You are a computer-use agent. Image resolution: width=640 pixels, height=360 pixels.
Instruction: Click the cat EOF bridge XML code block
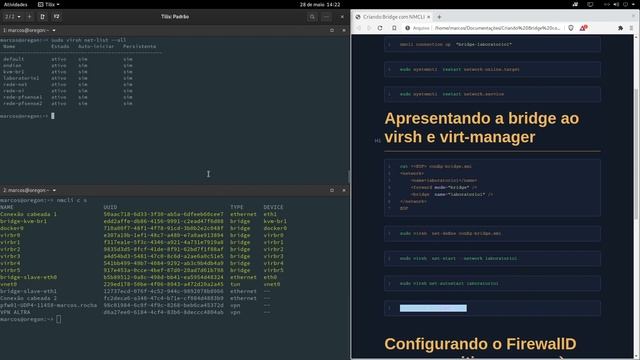tap(492, 188)
